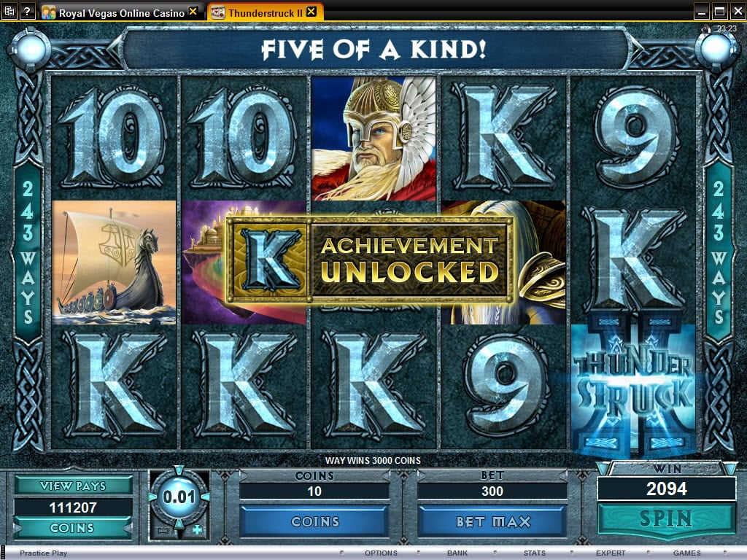
Task: Open the window list icon beside help
Action: click(9, 10)
